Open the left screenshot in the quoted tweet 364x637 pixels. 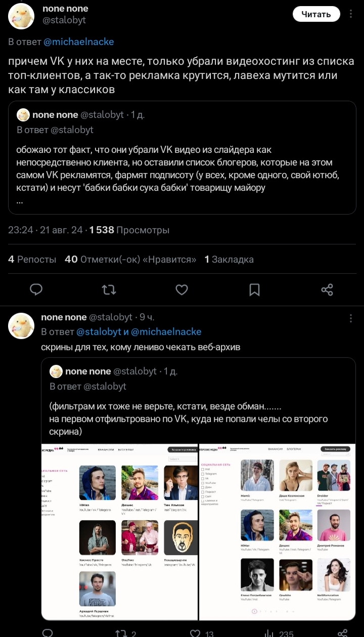pos(120,531)
